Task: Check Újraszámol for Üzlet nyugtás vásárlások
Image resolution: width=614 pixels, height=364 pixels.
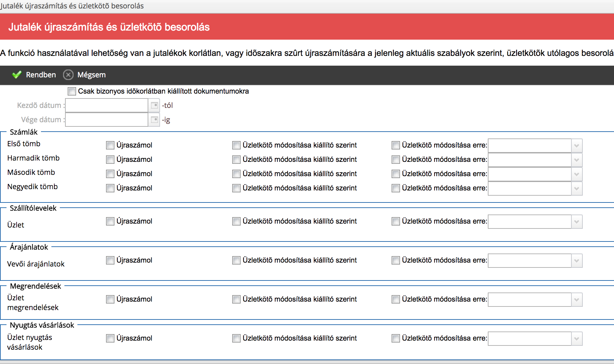Action: (x=110, y=338)
